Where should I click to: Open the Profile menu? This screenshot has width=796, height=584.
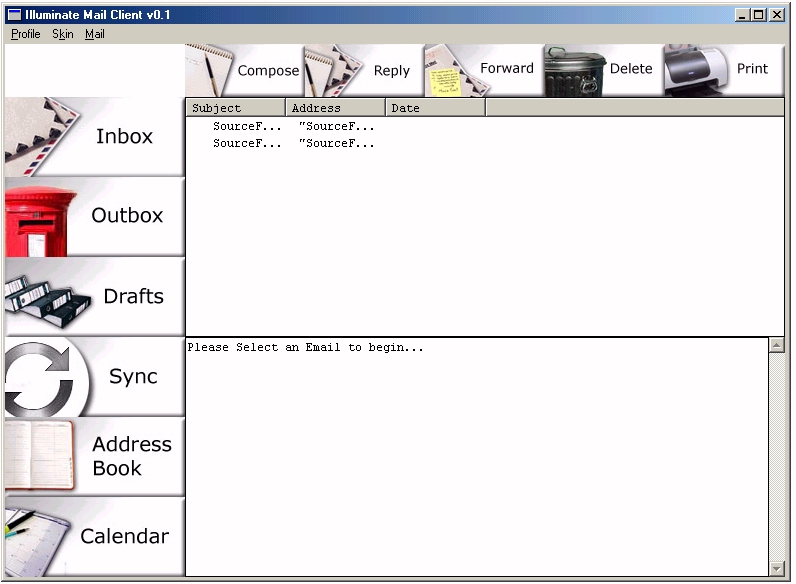click(26, 34)
